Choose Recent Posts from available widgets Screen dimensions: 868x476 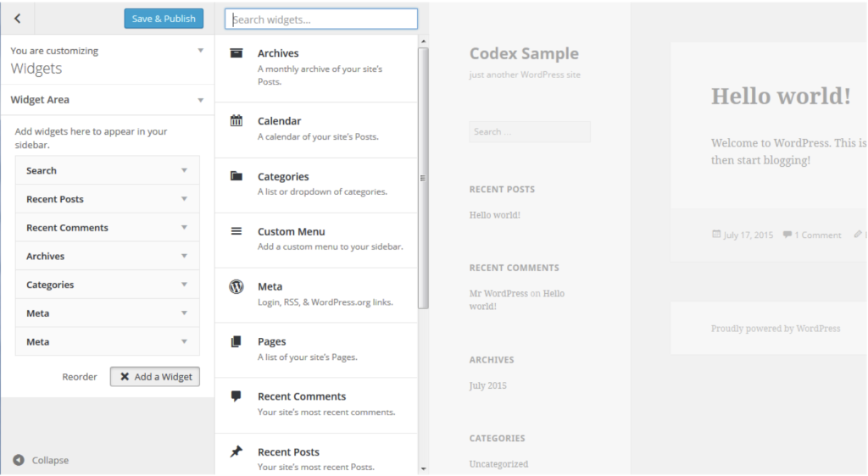317,454
